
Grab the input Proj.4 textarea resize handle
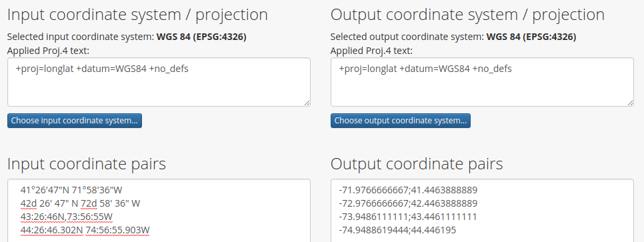[307, 103]
